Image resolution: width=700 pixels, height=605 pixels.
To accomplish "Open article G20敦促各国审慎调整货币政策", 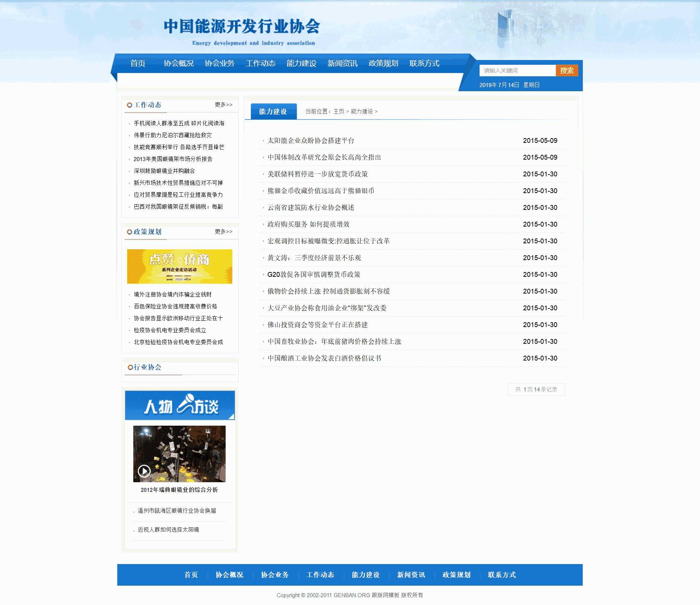I will [x=315, y=275].
